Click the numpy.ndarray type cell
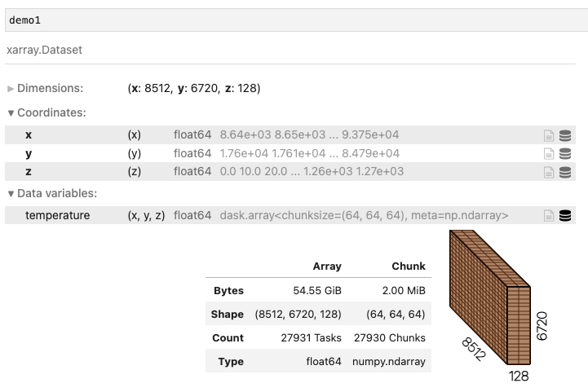 [389, 362]
